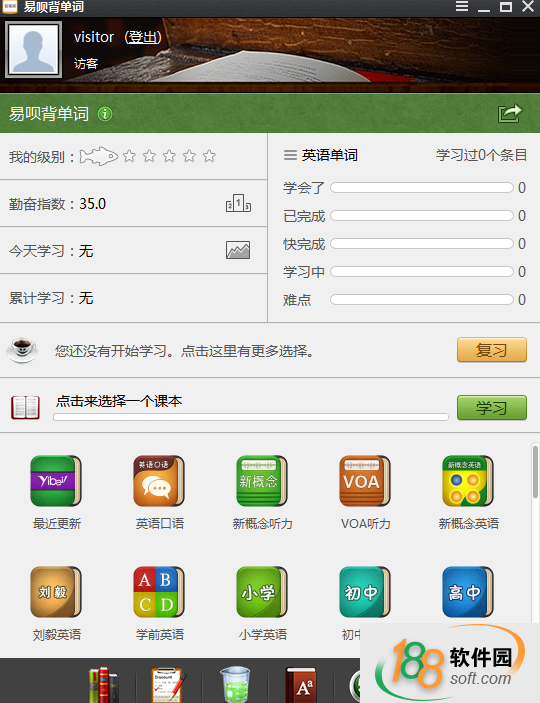Select the 新概念听力 book icon
This screenshot has width=540, height=703.
pyautogui.click(x=262, y=481)
